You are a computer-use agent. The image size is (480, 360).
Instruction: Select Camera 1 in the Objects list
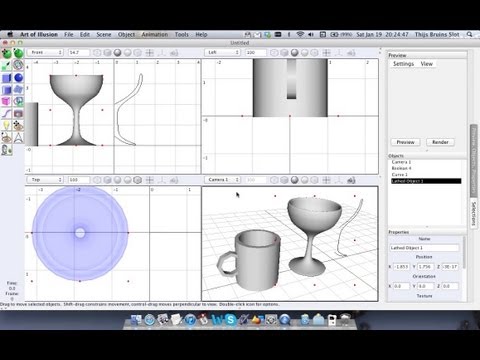pos(426,162)
